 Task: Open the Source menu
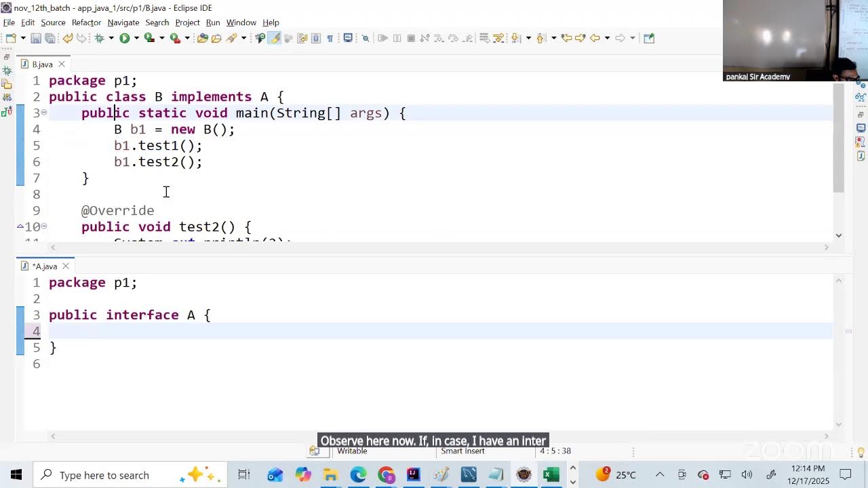[53, 22]
